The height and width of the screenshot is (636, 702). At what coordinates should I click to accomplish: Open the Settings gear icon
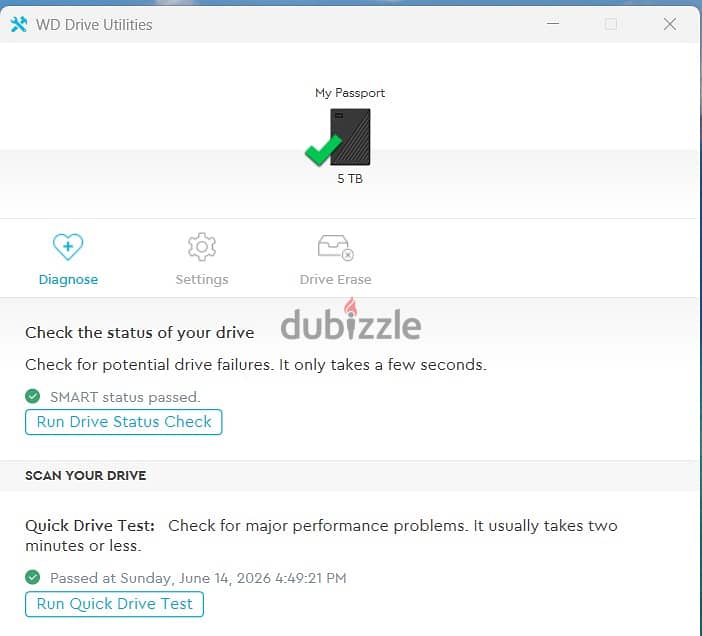click(201, 247)
